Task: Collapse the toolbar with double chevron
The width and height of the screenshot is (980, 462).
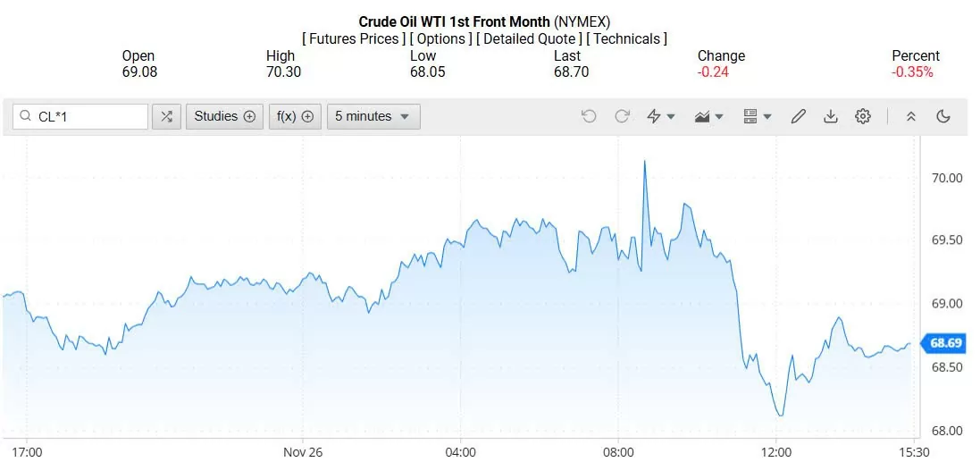Action: pyautogui.click(x=911, y=116)
